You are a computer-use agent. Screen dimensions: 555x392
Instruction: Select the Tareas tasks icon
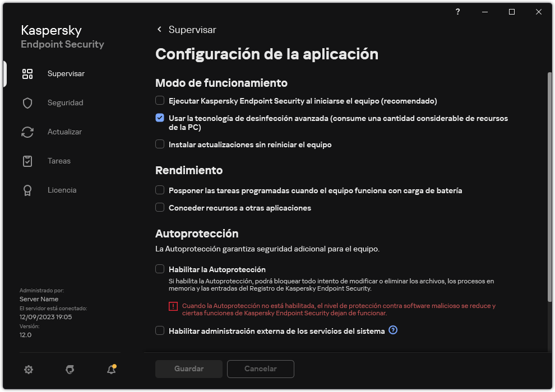(x=27, y=161)
